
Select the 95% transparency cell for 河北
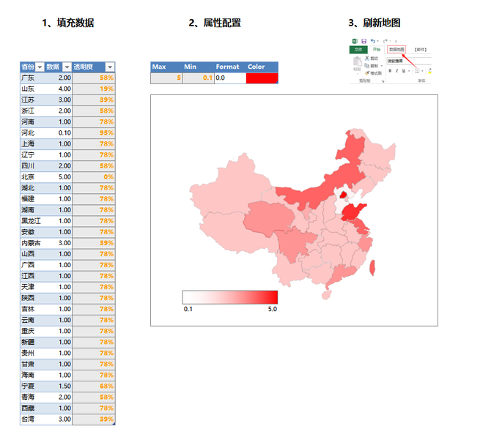(94, 133)
